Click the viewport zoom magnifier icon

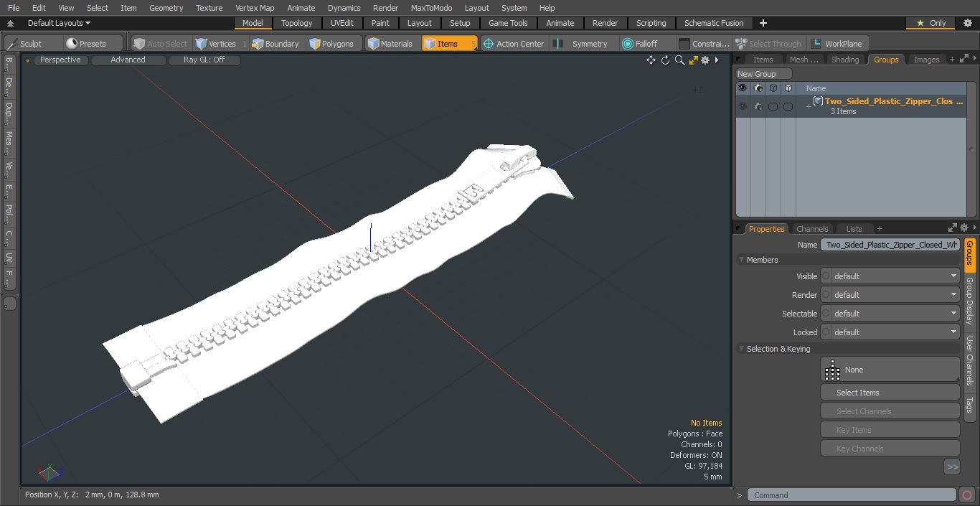pyautogui.click(x=679, y=60)
